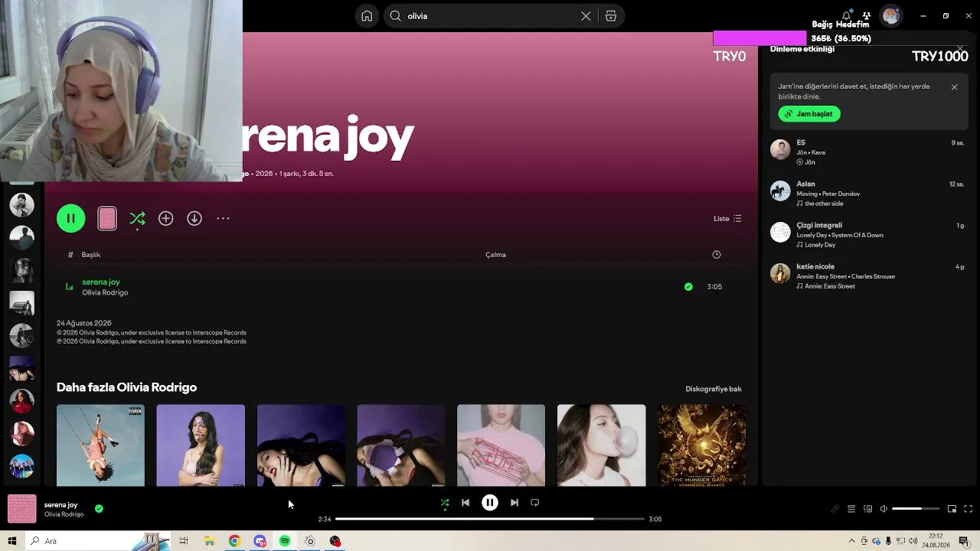Dismiss the Jam invitation card

[x=954, y=87]
